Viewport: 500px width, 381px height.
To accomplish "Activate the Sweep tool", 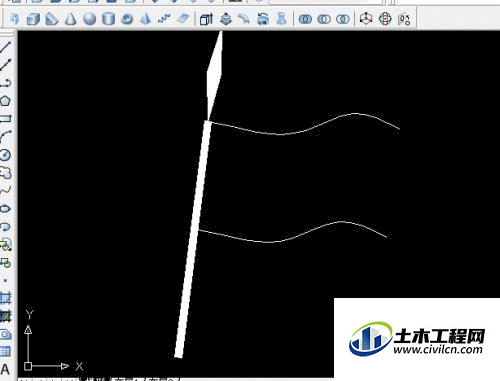I will [244, 19].
